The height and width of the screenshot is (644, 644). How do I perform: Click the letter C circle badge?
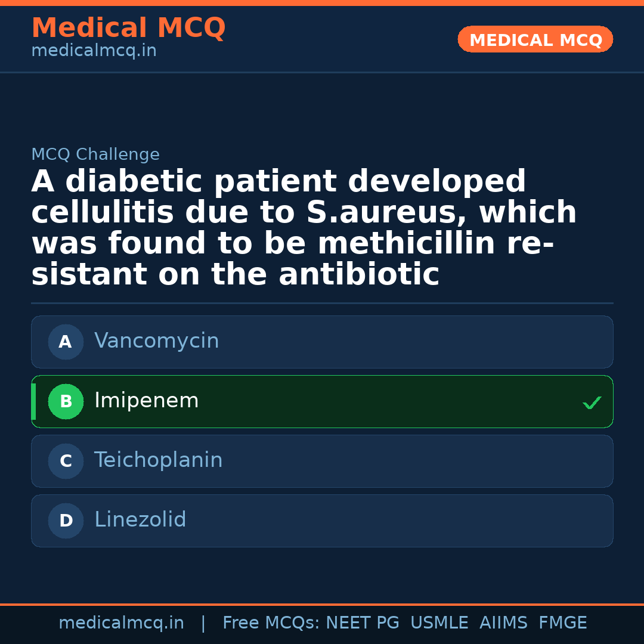tap(66, 462)
